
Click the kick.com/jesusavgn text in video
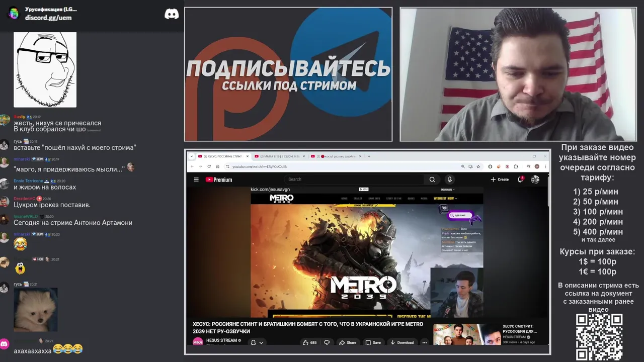click(270, 190)
